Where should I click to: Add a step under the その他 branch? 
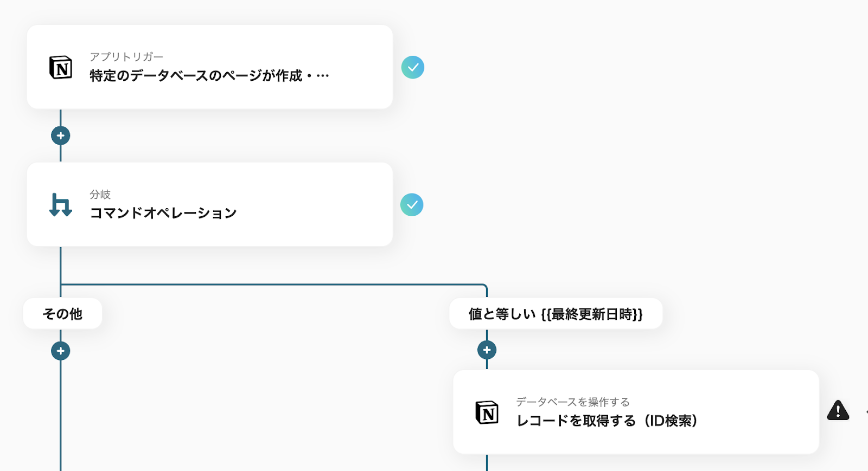(61, 351)
